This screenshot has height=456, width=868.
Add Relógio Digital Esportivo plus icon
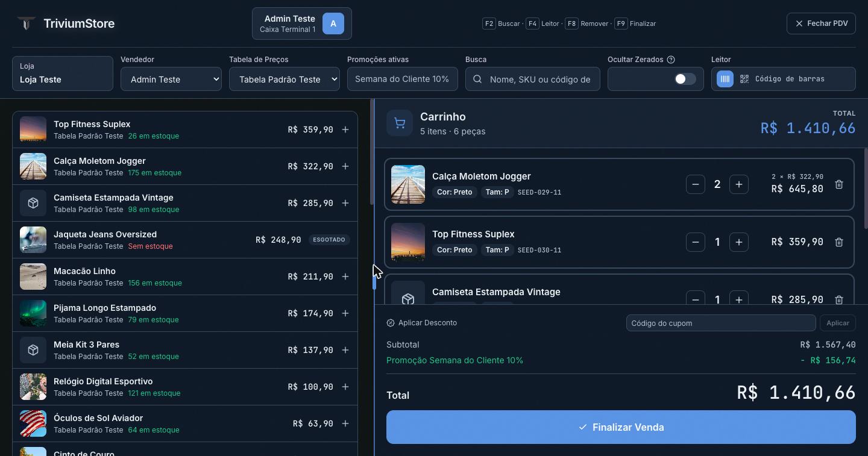point(345,387)
